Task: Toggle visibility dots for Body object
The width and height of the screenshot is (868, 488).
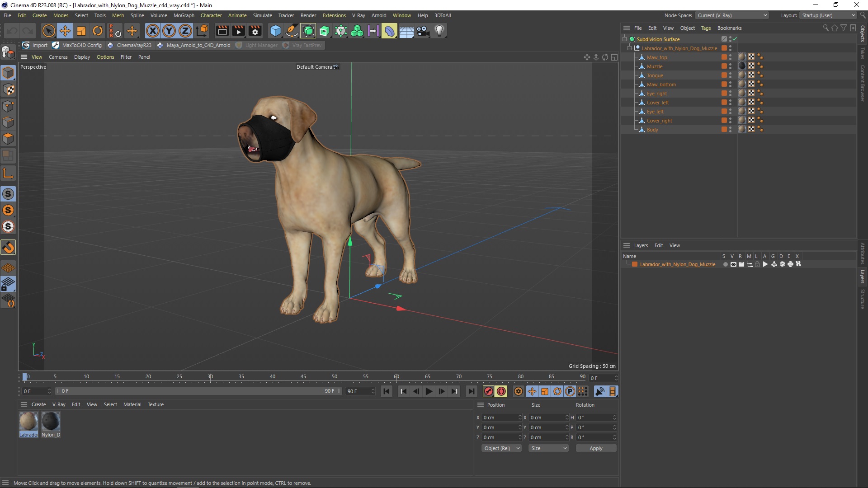Action: pos(730,130)
